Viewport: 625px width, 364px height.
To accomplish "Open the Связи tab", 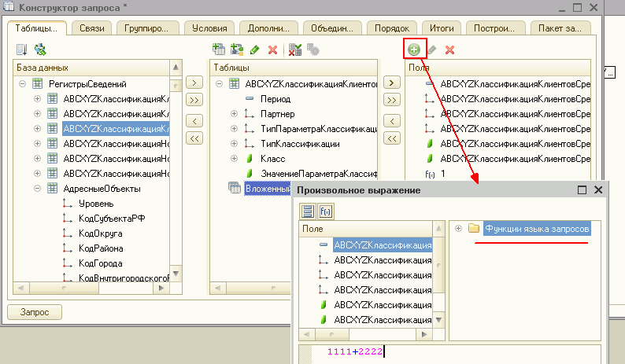I will pos(91,28).
